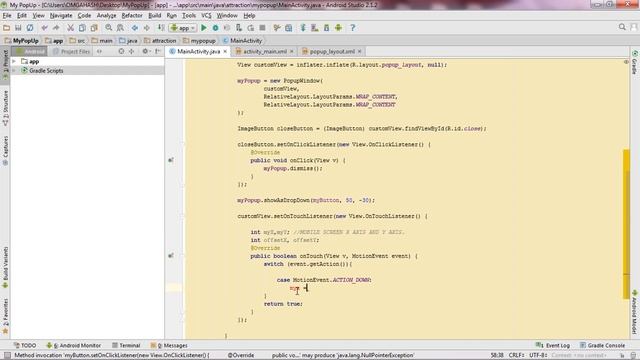Open the Messages tool window
640x360 pixels.
tap(169, 345)
